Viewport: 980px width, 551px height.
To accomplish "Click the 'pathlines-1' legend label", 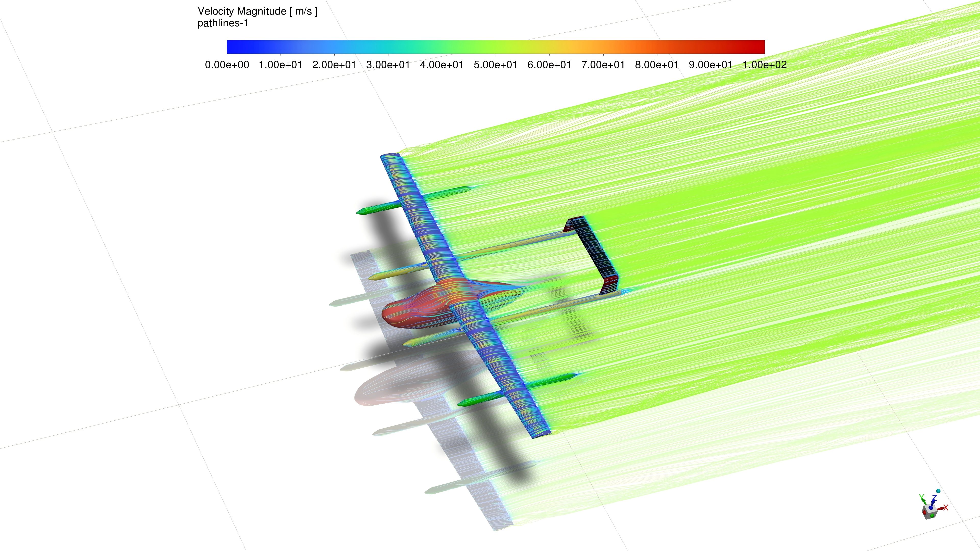I will click(223, 23).
